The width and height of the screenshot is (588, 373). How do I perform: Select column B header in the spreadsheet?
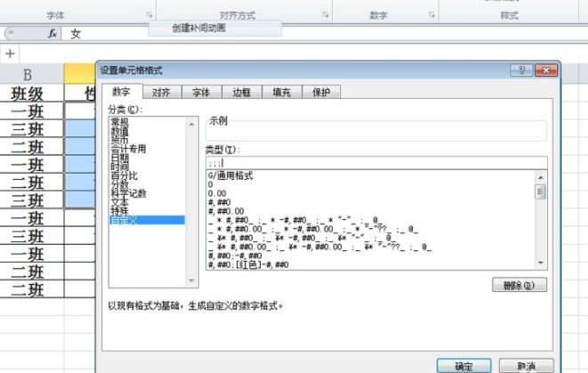[x=31, y=74]
